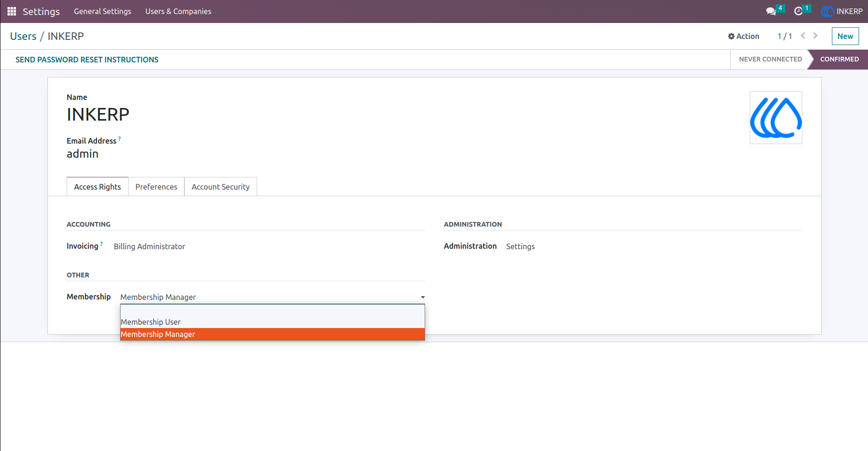Click the 1 / 1 pager counter
This screenshot has width=868, height=451.
[784, 36]
